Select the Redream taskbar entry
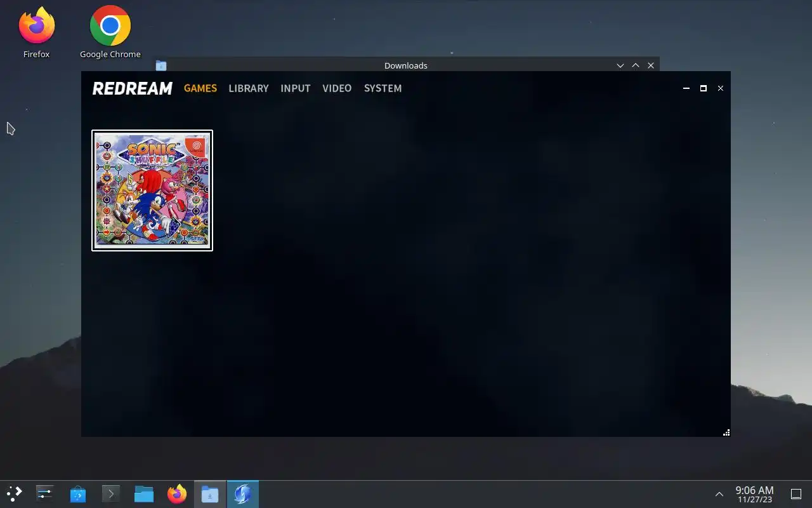This screenshot has width=812, height=508. (243, 494)
